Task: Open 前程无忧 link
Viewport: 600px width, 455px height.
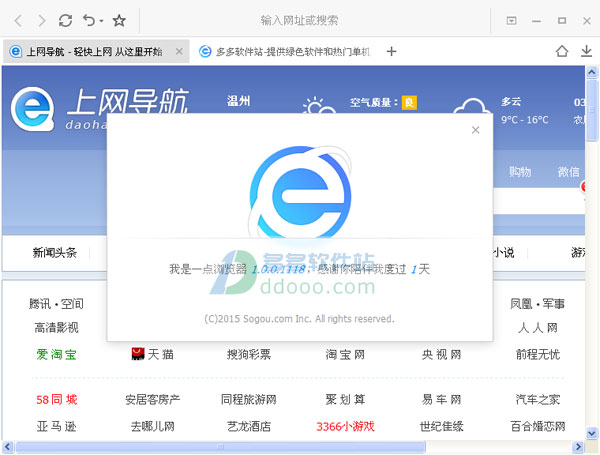Action: [x=538, y=354]
